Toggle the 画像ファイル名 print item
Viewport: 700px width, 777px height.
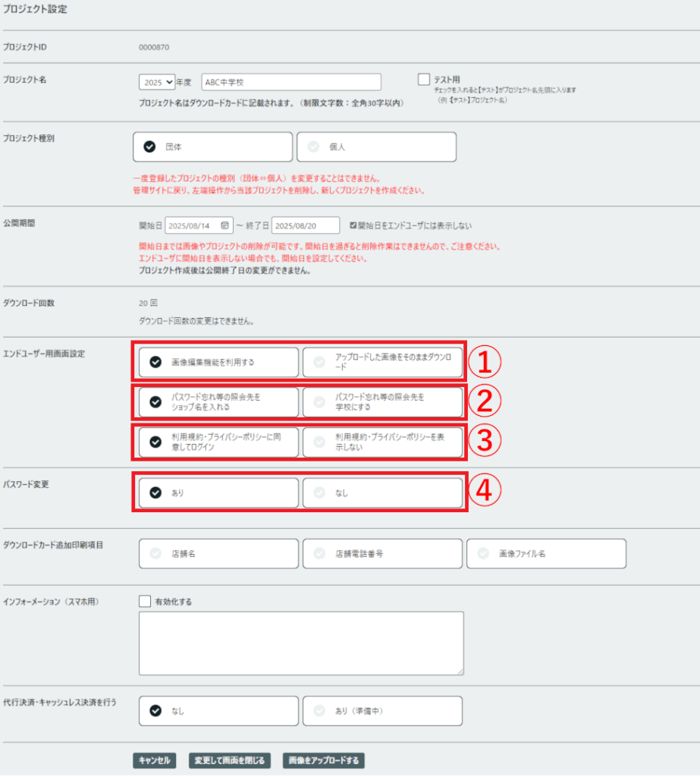click(546, 554)
